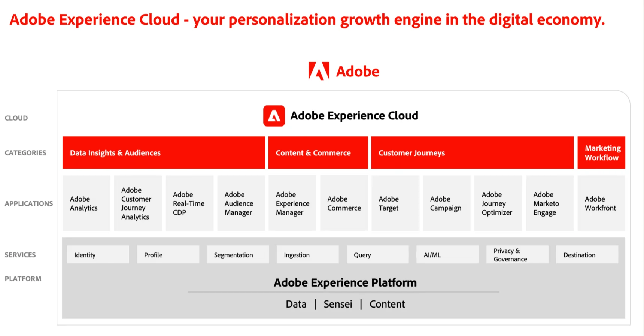Click the Adobe Journey Optimizer tile

pos(498,203)
